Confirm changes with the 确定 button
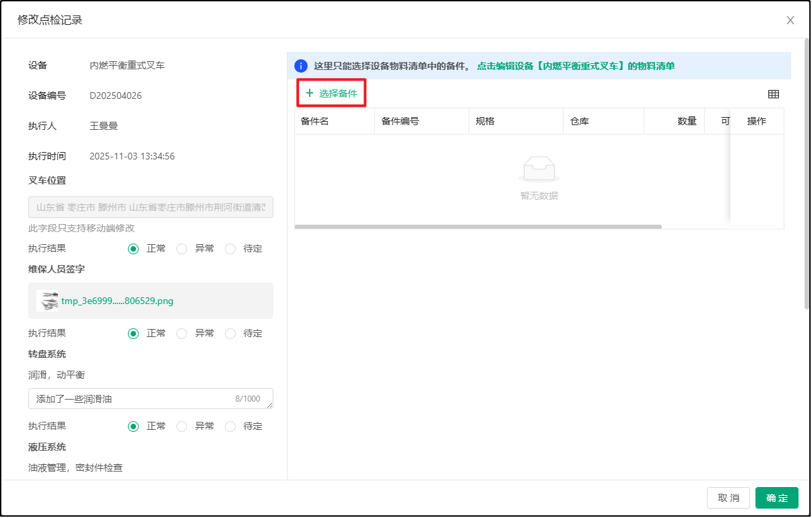The width and height of the screenshot is (812, 518). (776, 498)
